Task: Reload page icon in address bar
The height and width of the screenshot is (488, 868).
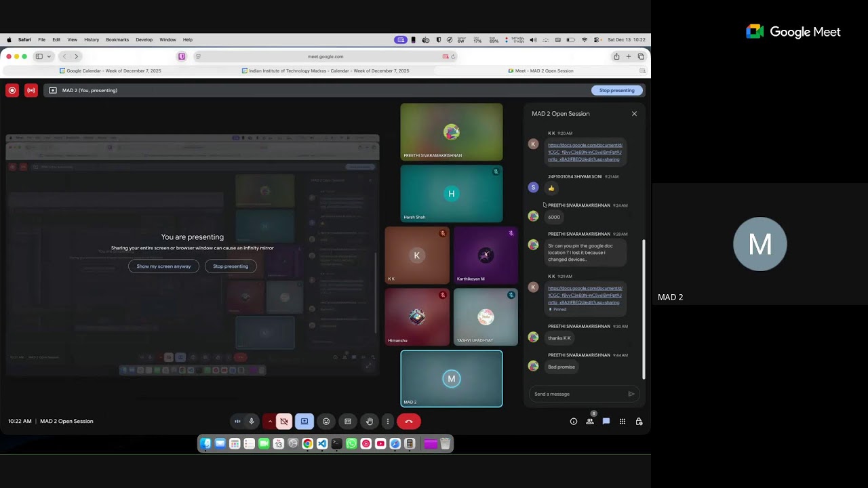Action: click(x=453, y=57)
